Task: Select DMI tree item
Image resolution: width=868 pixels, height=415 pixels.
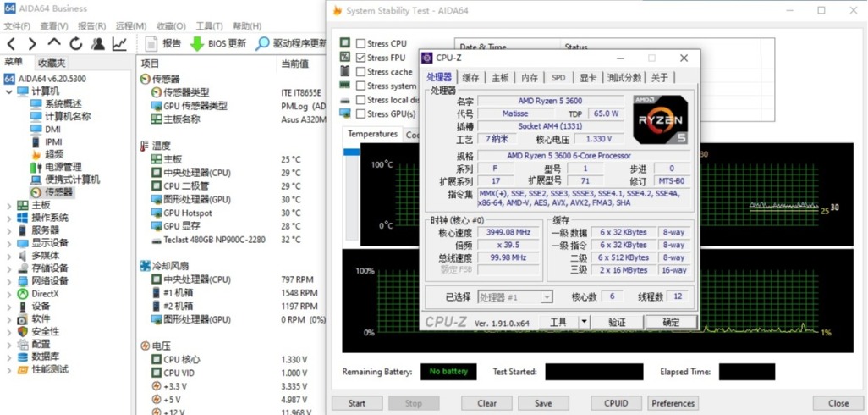Action: tap(52, 129)
